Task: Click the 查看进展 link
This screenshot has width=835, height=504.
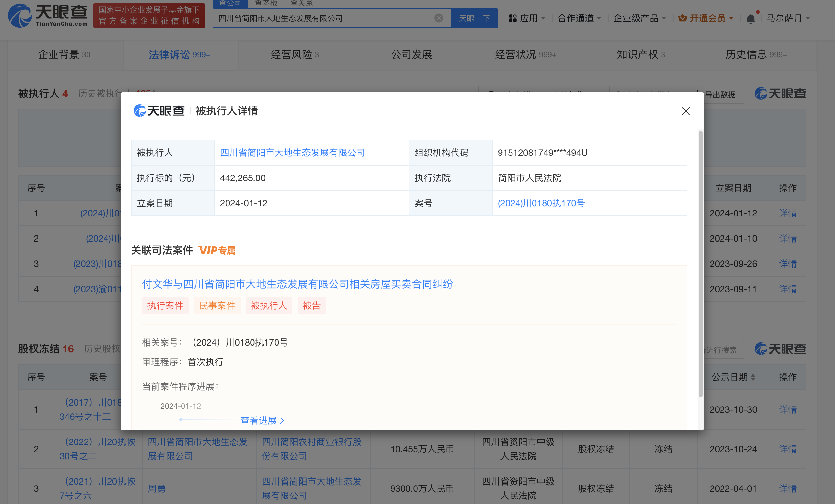Action: [262, 420]
